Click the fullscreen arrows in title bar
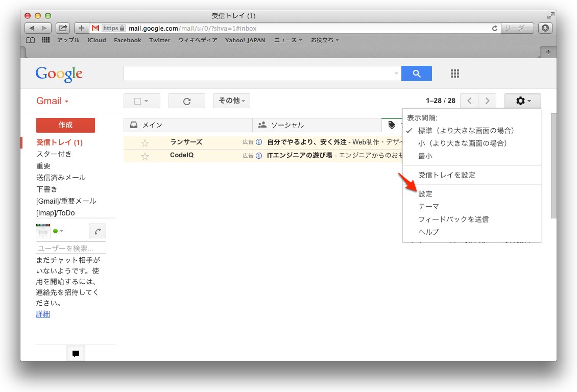Screen dimensions: 577x392 click(x=550, y=16)
